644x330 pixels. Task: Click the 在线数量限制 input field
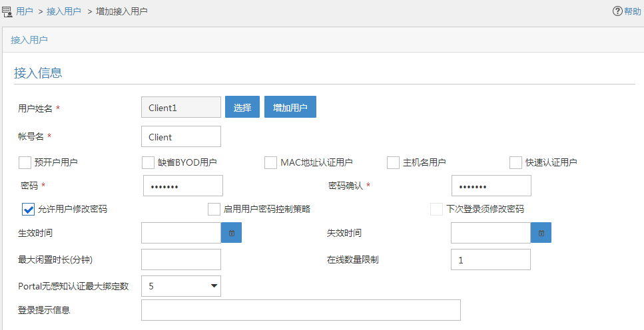coord(491,259)
